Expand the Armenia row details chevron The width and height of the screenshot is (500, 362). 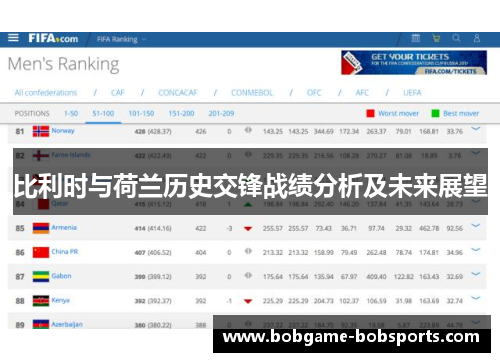(476, 226)
